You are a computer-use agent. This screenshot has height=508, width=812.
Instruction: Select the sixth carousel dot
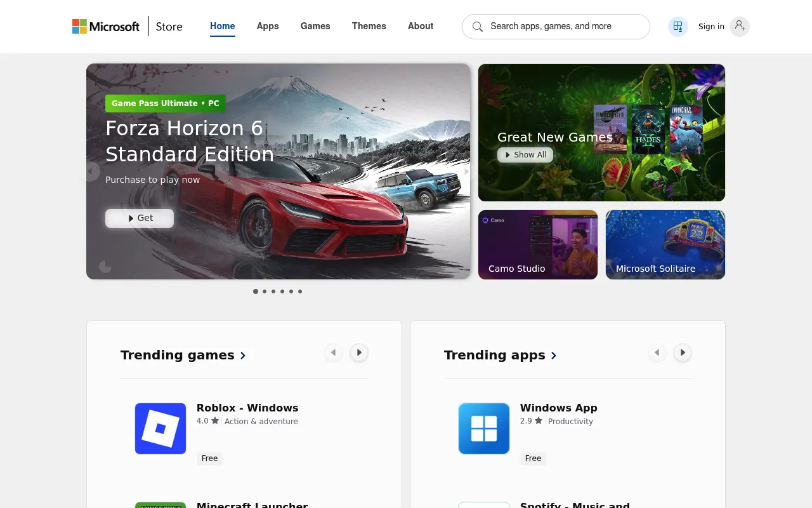300,291
